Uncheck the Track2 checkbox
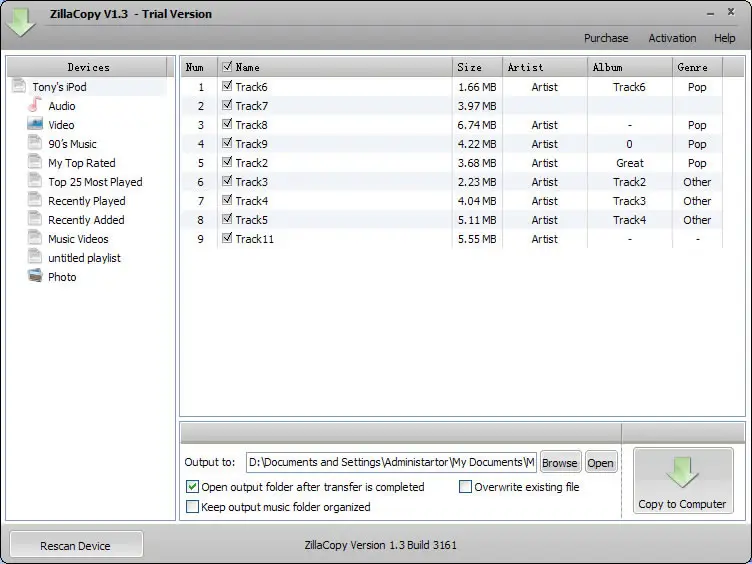752x564 pixels. tap(227, 162)
